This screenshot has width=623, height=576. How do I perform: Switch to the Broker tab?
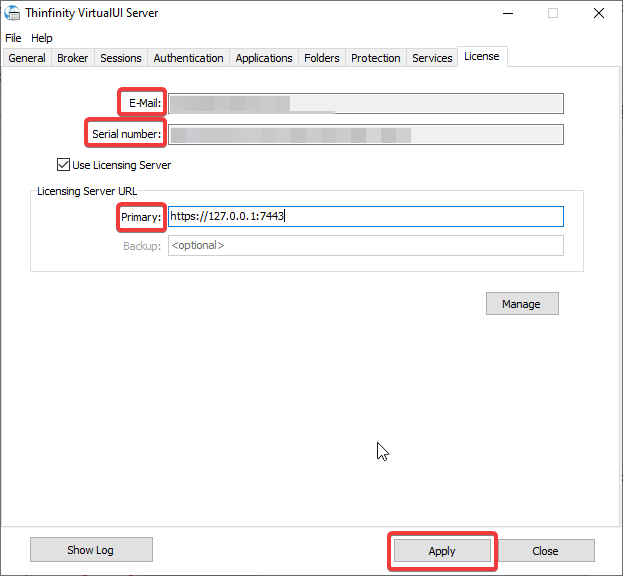tap(73, 58)
